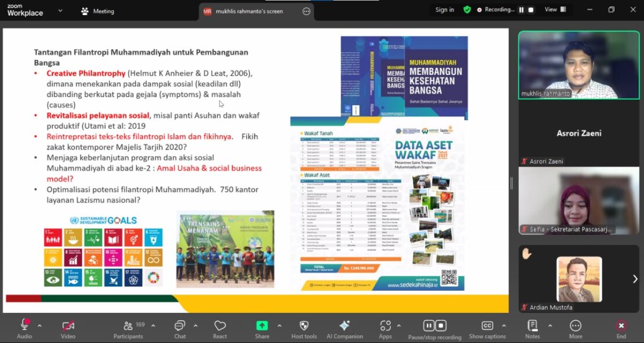
Task: Stop recording from top bar
Action: 531,10
